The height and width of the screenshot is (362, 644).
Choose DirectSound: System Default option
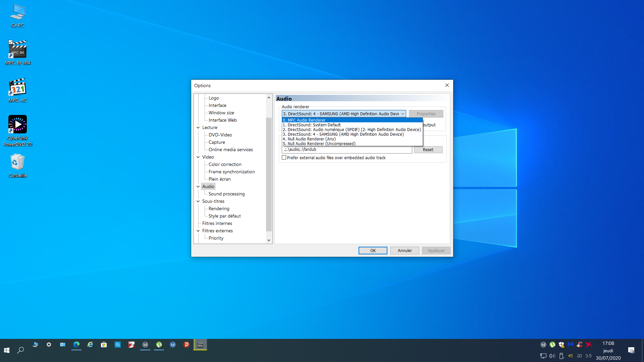pos(352,125)
